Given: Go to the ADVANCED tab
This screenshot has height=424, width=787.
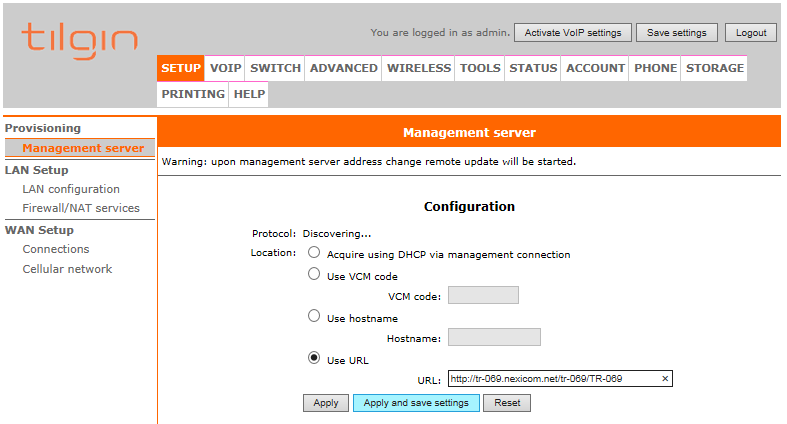Looking at the screenshot, I should tap(343, 68).
